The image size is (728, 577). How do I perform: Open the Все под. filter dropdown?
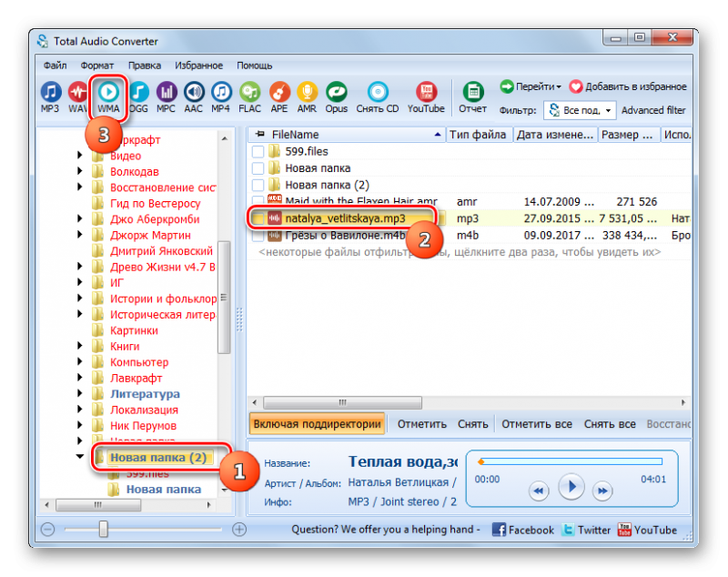(581, 110)
